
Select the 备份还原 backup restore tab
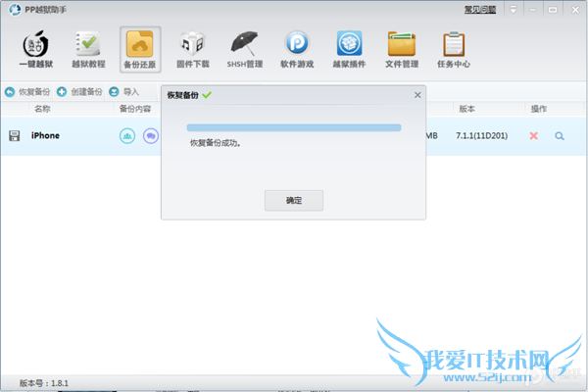click(140, 50)
